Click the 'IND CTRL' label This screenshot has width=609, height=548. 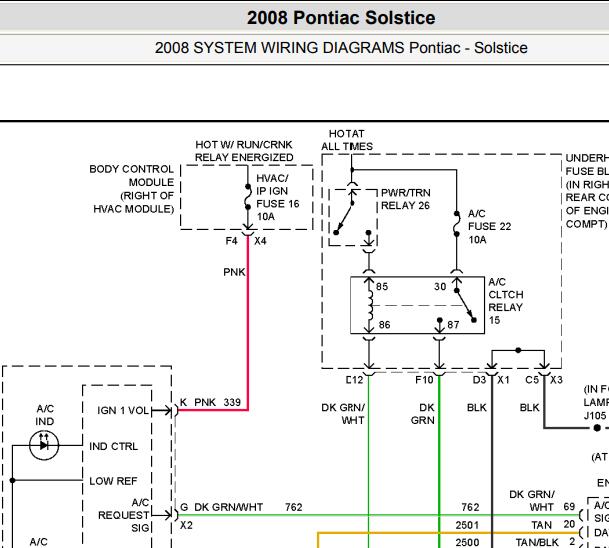(113, 446)
